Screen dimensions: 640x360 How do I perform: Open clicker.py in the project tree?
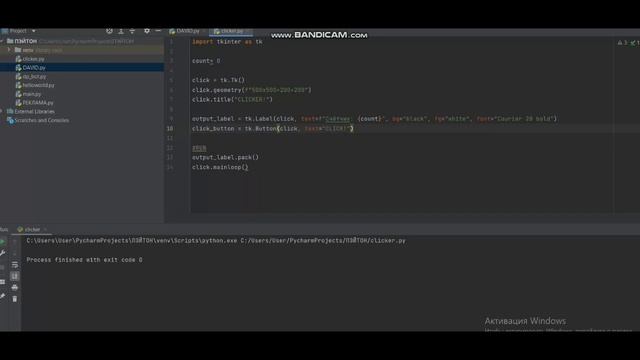coord(33,59)
